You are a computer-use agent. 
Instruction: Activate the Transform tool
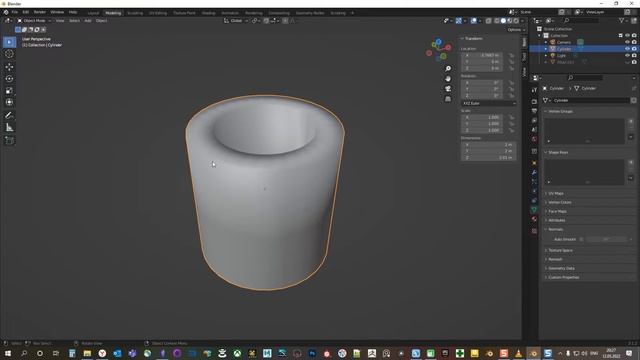[9, 102]
